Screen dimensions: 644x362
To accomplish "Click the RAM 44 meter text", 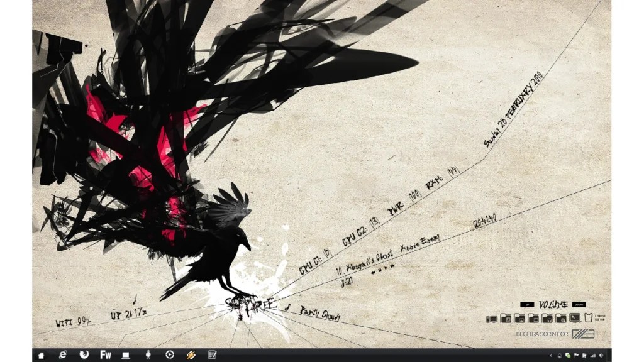I will pyautogui.click(x=442, y=177).
